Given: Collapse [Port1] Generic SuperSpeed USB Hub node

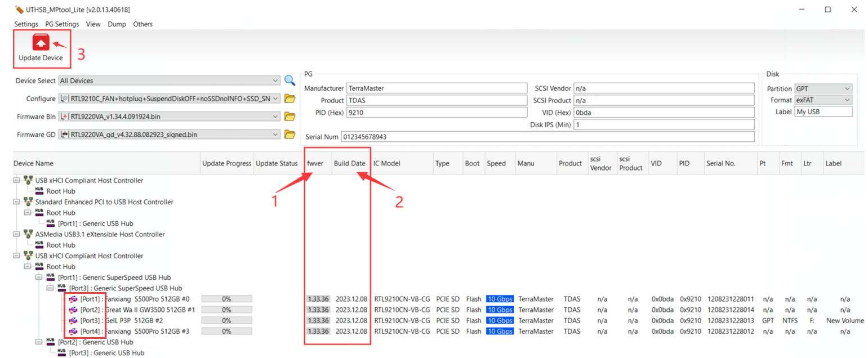Looking at the screenshot, I should tap(39, 278).
